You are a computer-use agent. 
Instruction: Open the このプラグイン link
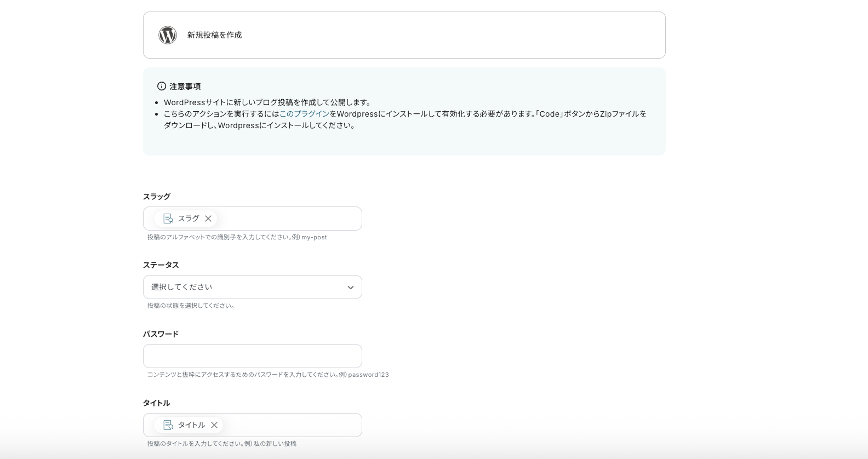(x=304, y=114)
